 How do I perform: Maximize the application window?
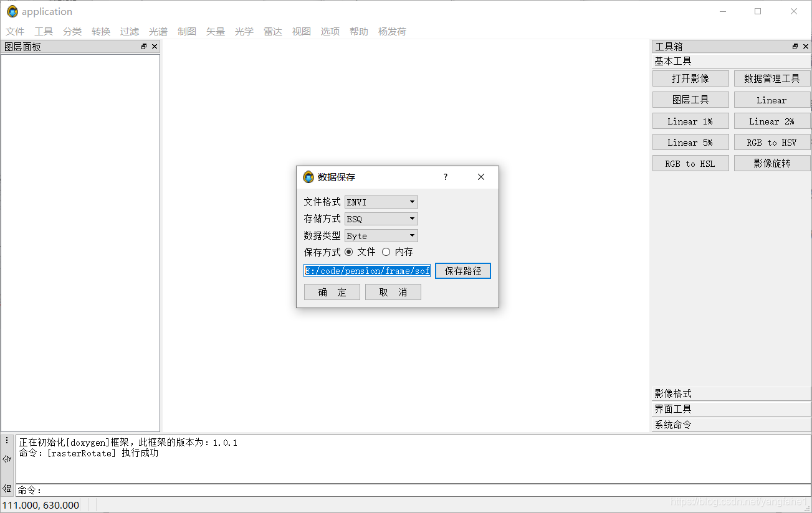tap(758, 11)
